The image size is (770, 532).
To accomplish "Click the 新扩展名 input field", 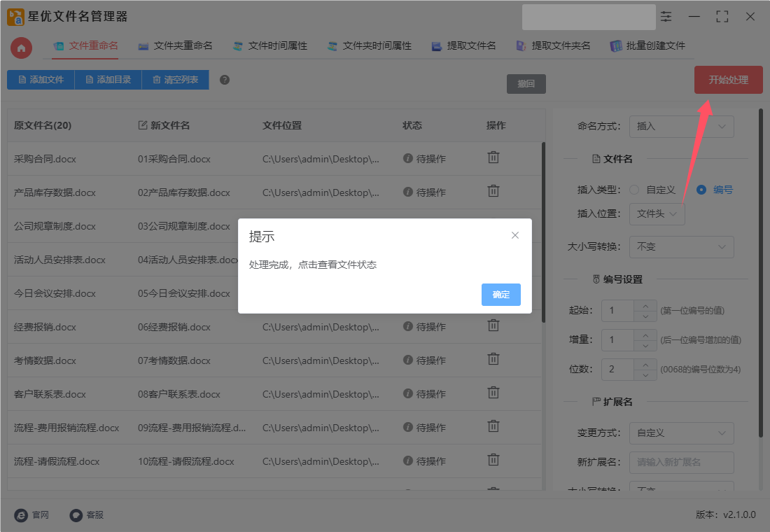I will (x=682, y=462).
